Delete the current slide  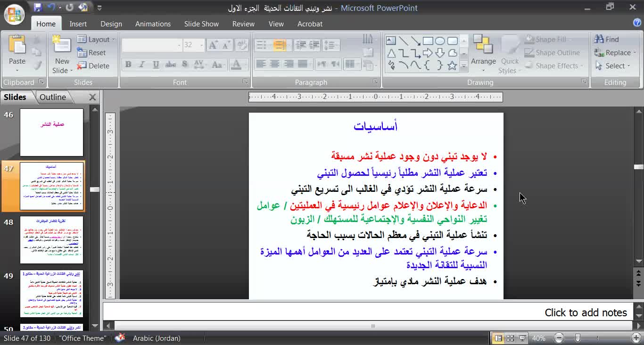(93, 66)
